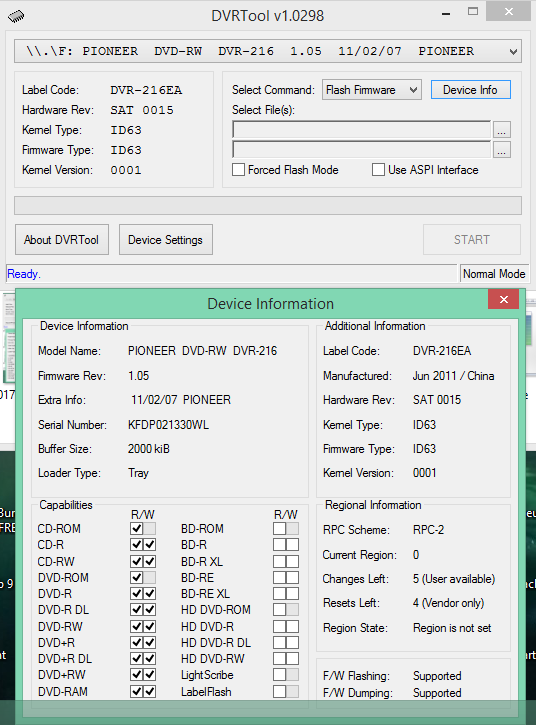Image resolution: width=536 pixels, height=725 pixels.
Task: Click the DVD-ROM read checkbox
Action: click(x=136, y=578)
